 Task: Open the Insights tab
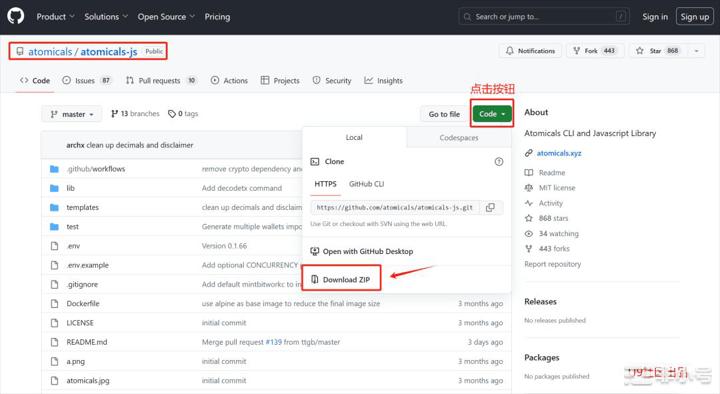coord(383,80)
